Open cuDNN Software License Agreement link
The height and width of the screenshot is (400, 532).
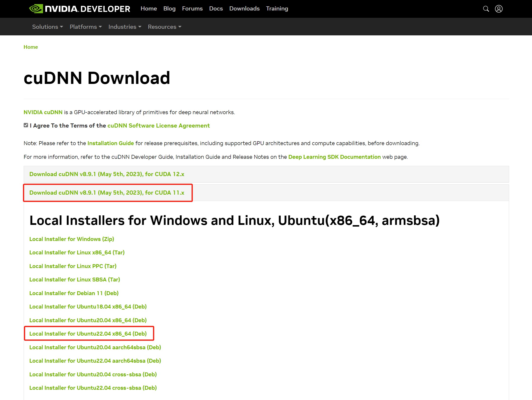tap(159, 126)
